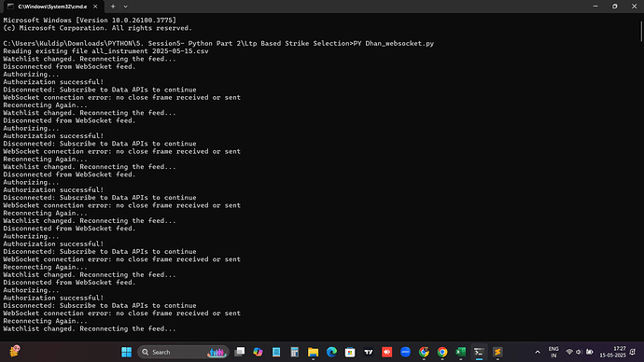Select the C:\Windows\System32\cmd.exe tab
Screen dimensions: 644x362
coord(52,7)
